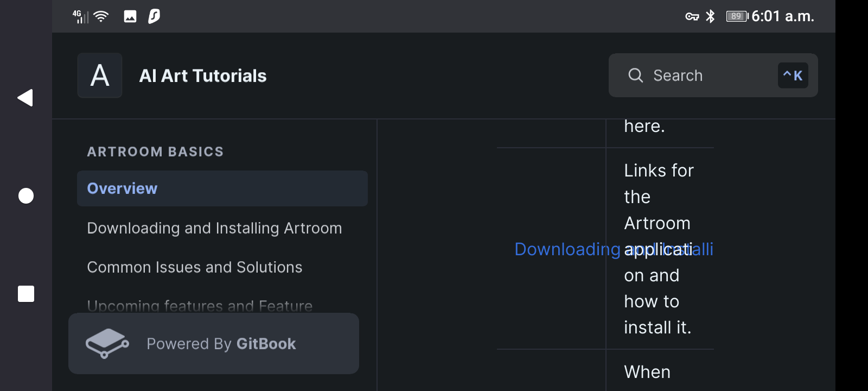Tap the VPN key status icon

tap(692, 16)
